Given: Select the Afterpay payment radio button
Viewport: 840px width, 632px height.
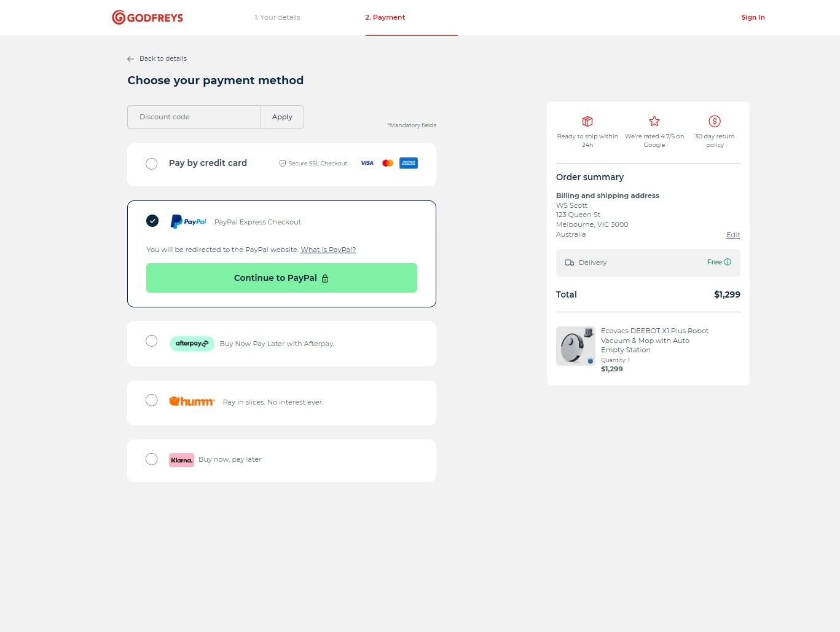Looking at the screenshot, I should 152,341.
